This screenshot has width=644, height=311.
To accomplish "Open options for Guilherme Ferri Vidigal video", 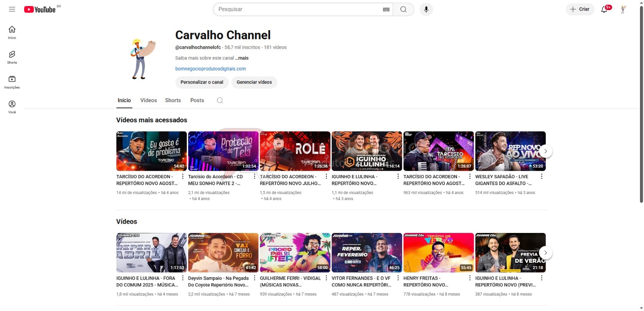I will pos(326,278).
